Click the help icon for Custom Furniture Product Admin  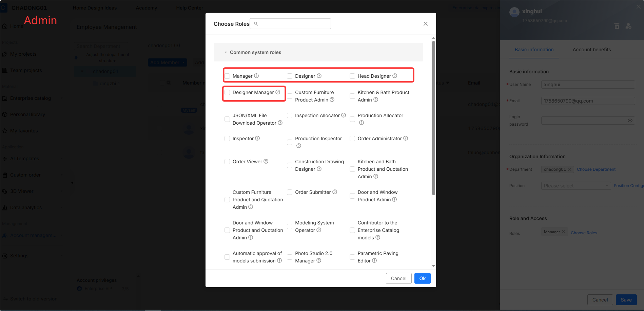[x=332, y=99]
